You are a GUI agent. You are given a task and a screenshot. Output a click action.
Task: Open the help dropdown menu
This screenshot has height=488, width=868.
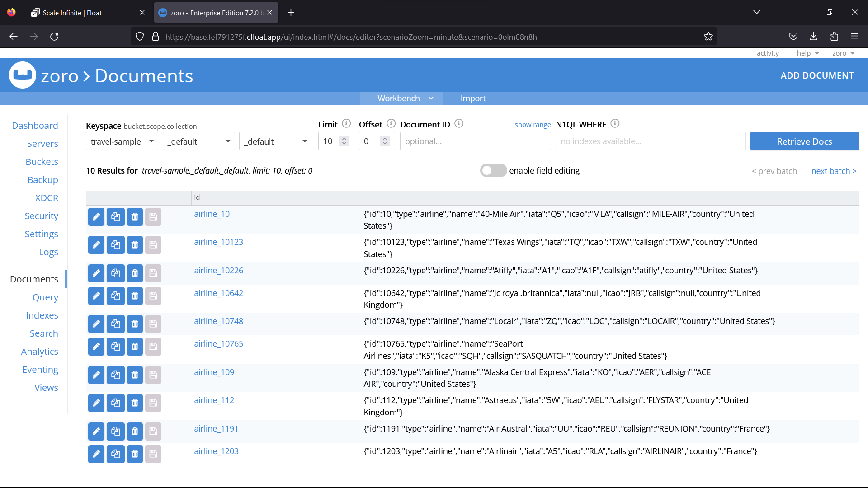tap(808, 53)
